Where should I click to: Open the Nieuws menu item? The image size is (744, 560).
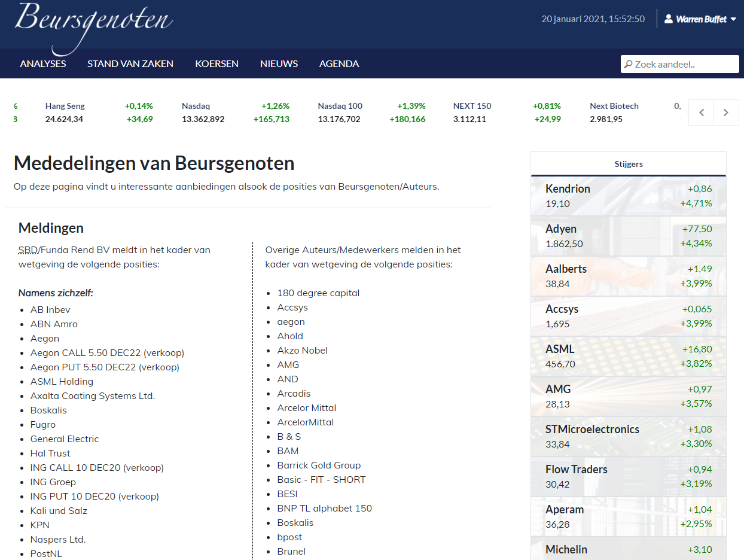coord(279,63)
